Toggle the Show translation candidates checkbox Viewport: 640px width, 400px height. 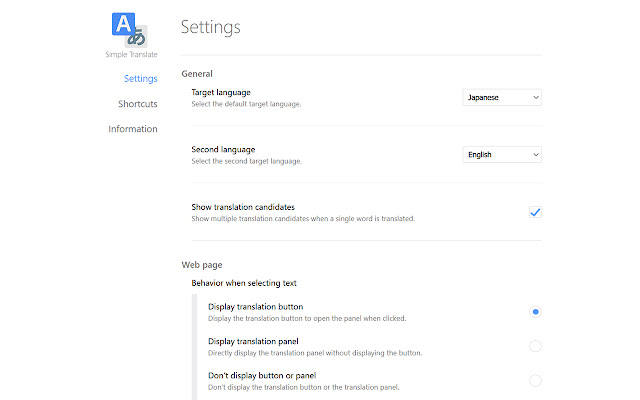pos(535,212)
